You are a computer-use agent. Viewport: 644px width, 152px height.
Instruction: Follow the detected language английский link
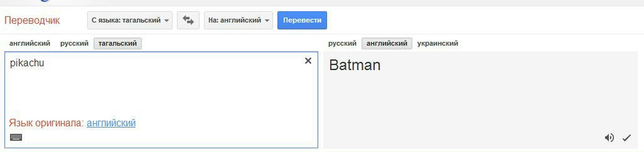[x=111, y=123]
